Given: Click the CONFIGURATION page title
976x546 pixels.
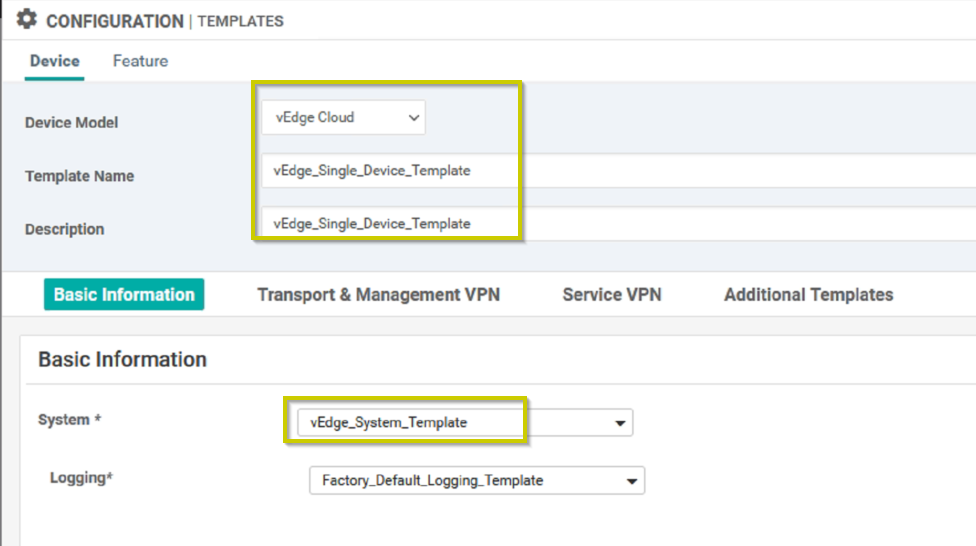Looking at the screenshot, I should 115,21.
